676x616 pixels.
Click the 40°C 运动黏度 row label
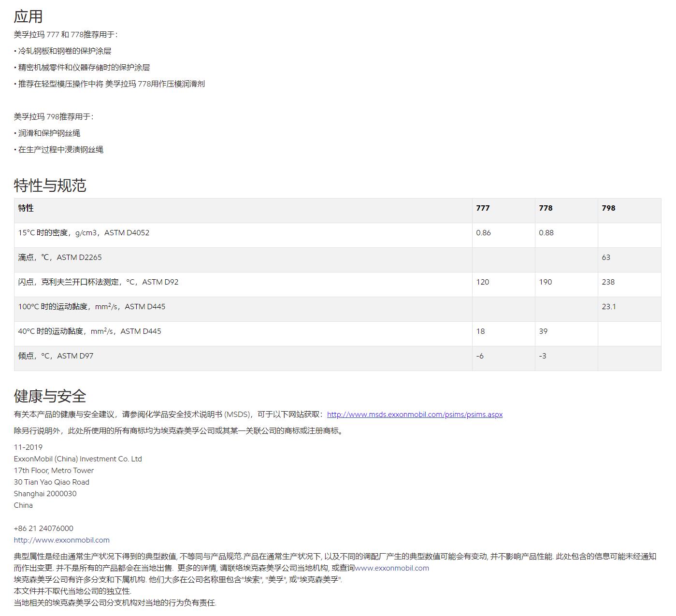click(90, 331)
